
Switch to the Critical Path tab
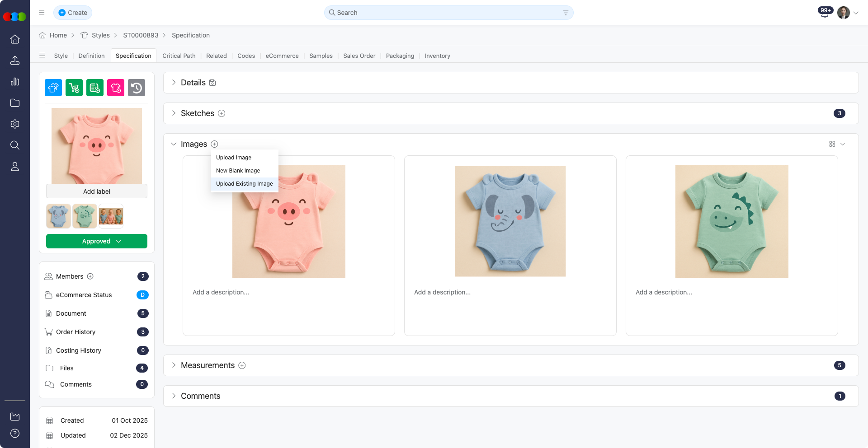[179, 56]
